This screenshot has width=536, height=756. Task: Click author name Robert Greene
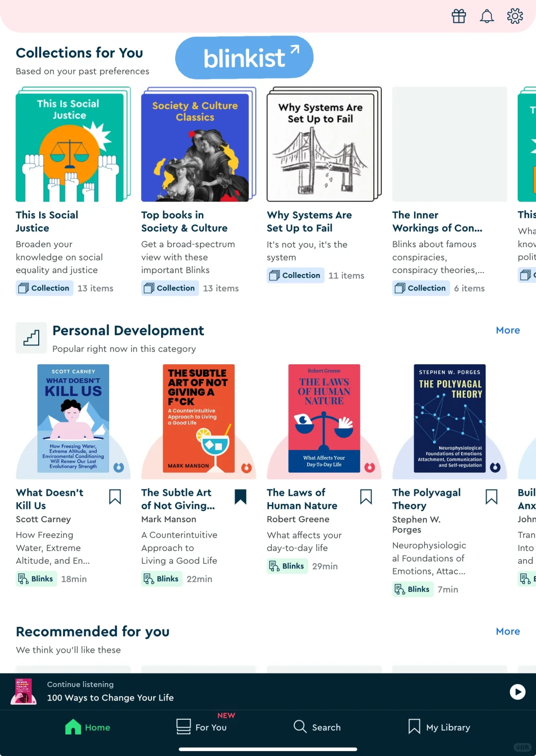[x=298, y=519]
